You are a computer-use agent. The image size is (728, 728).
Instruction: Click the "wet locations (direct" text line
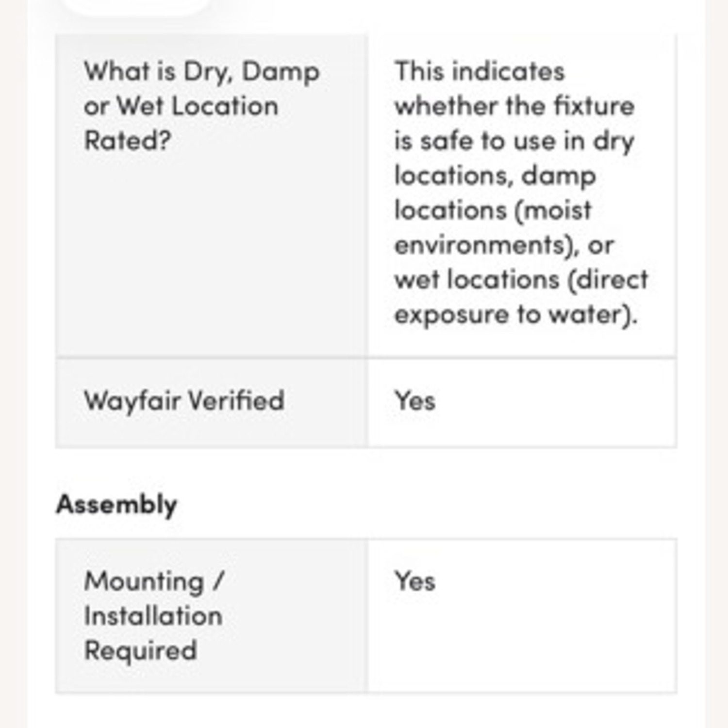tap(521, 280)
